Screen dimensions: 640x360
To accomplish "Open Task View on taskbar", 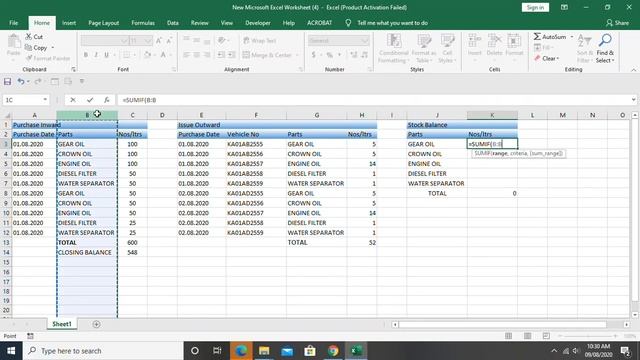I will (x=217, y=351).
